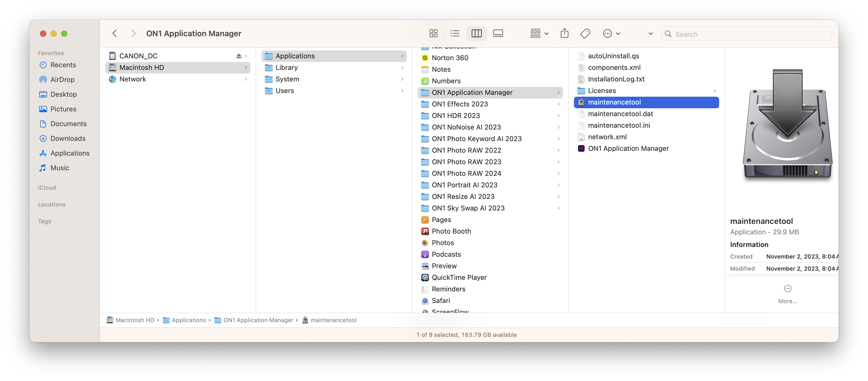Viewport: 868px width, 381px height.
Task: Select the Podcasts app
Action: [490, 254]
